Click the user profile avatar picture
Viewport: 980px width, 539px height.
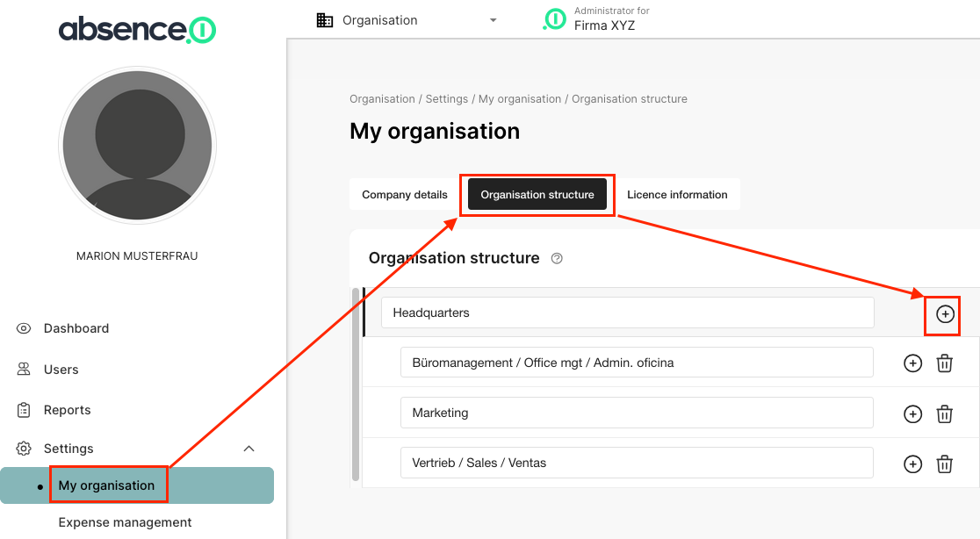pyautogui.click(x=137, y=145)
